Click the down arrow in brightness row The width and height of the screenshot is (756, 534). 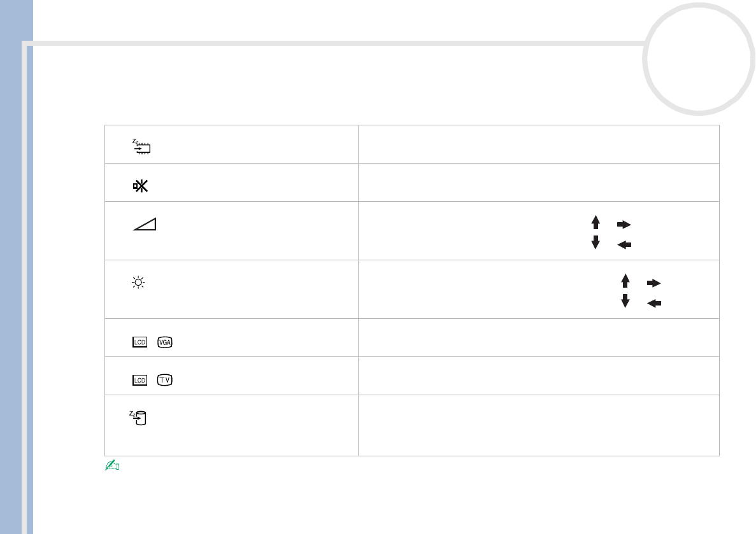[x=625, y=300]
